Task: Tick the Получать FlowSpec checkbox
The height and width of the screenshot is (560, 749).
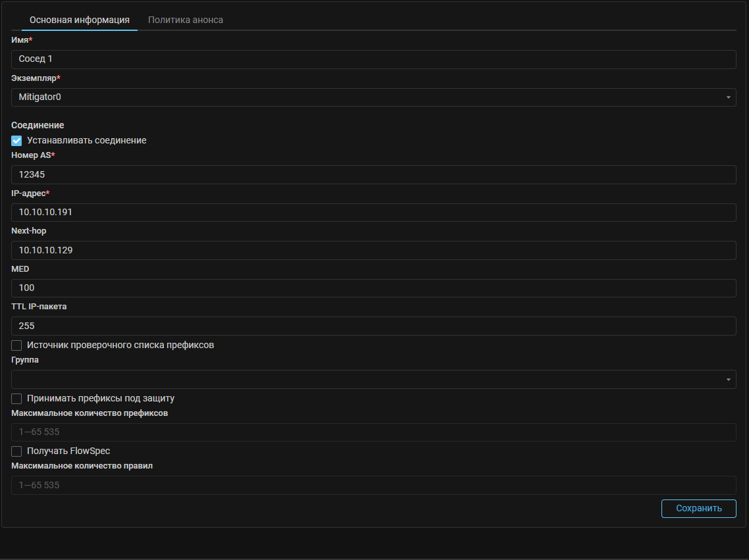Action: point(17,451)
